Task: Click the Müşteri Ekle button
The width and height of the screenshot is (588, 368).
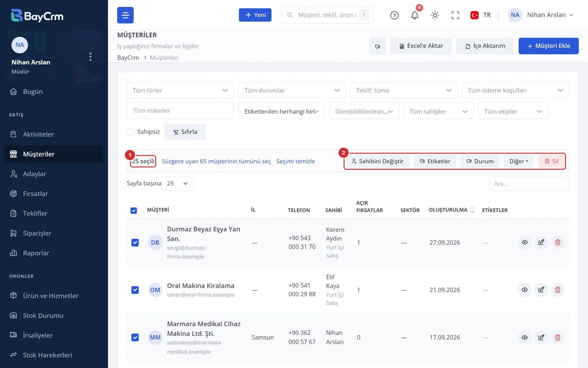Action: tap(548, 46)
